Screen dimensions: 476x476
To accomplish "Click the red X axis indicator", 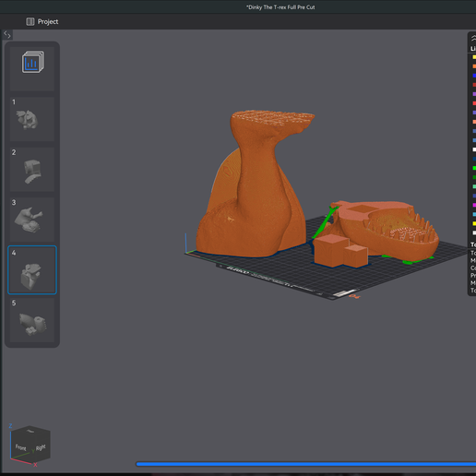I will [x=35, y=465].
